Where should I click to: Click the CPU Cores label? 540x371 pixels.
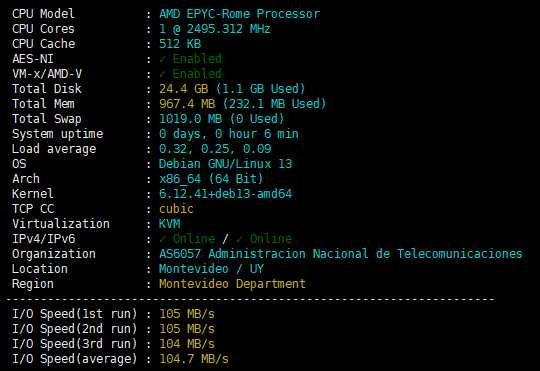[43, 29]
